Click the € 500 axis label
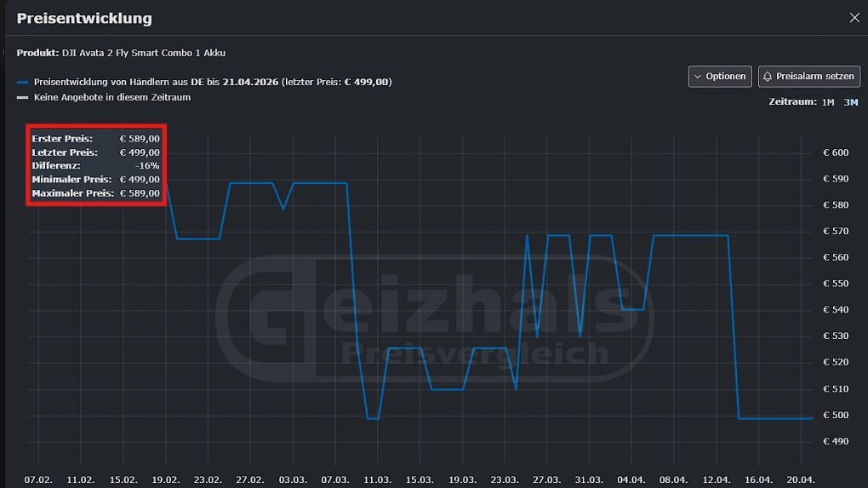Screen dimensions: 868x488 pyautogui.click(x=836, y=415)
